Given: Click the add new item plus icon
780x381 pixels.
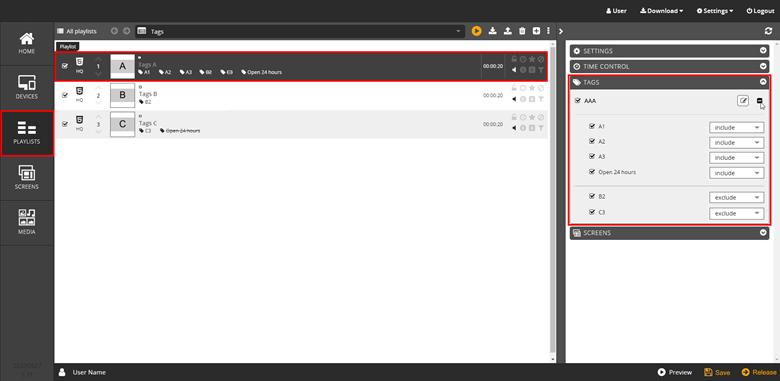Looking at the screenshot, I should pyautogui.click(x=536, y=31).
